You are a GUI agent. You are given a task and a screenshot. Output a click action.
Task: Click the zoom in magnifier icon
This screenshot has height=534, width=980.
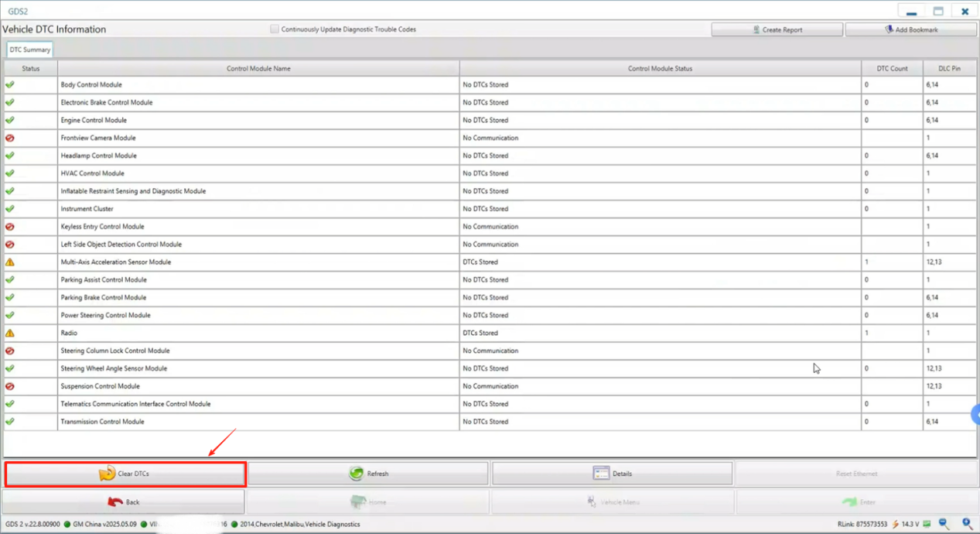click(967, 524)
